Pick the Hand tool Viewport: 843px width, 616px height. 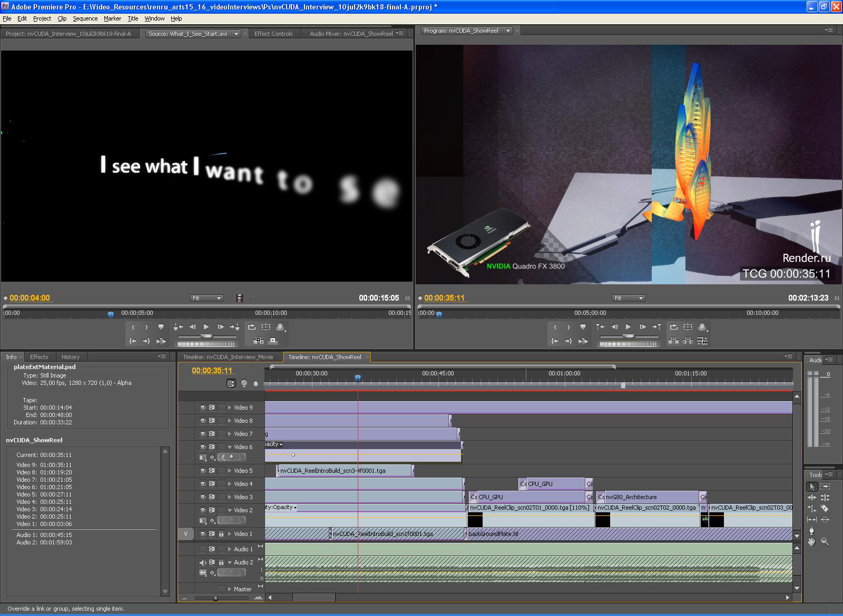coord(812,542)
